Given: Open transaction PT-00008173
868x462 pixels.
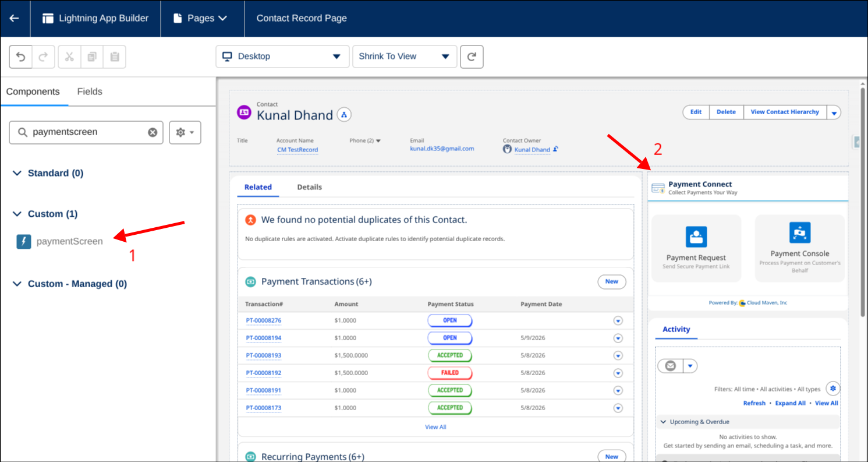Looking at the screenshot, I should [x=264, y=408].
